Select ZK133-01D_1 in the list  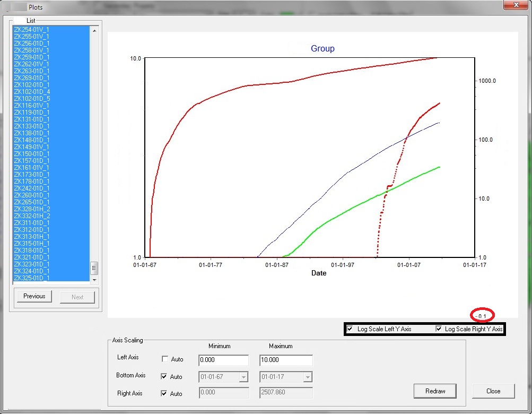tap(51, 126)
